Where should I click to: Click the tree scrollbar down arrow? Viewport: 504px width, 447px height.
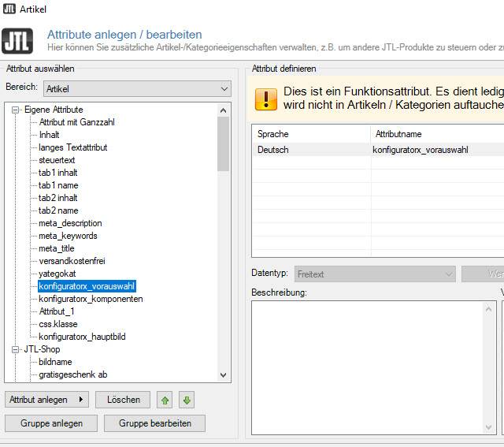point(223,375)
